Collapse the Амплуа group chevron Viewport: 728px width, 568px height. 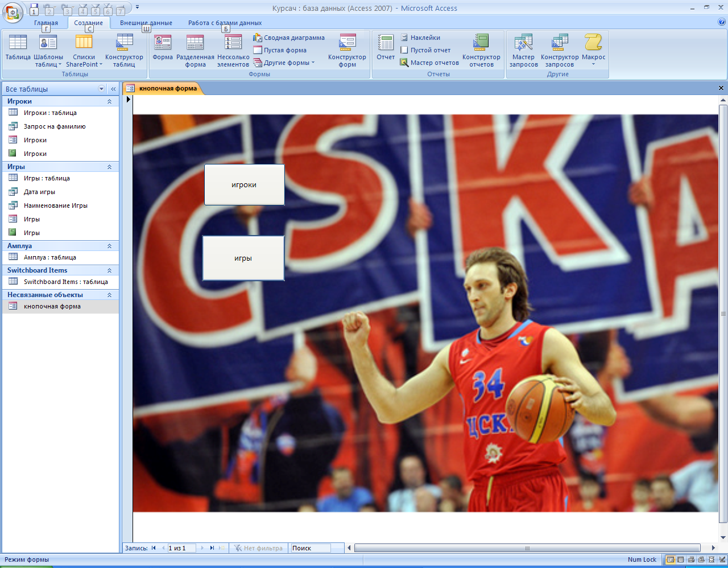coord(109,246)
